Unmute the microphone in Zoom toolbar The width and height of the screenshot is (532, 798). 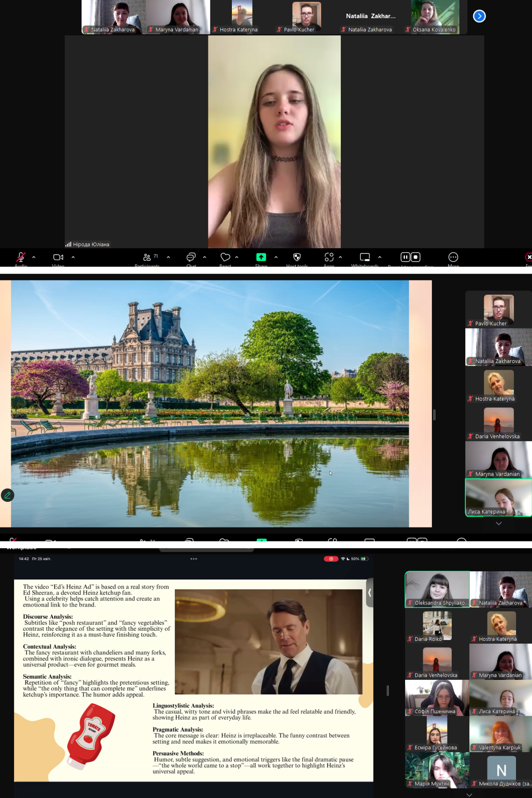[21, 257]
